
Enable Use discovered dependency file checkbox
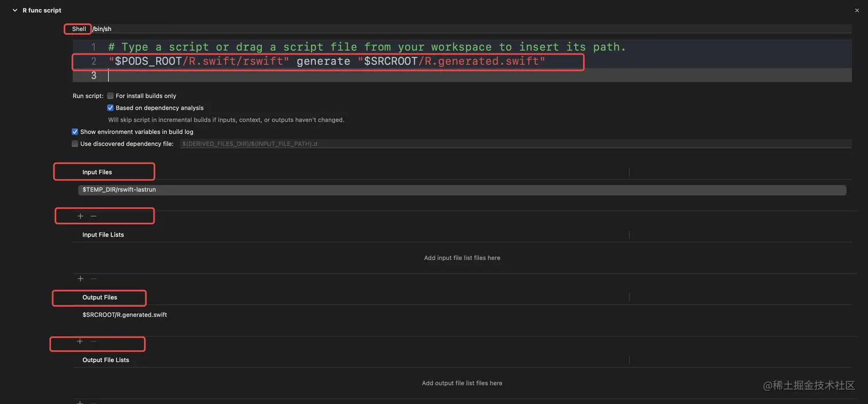click(x=75, y=144)
